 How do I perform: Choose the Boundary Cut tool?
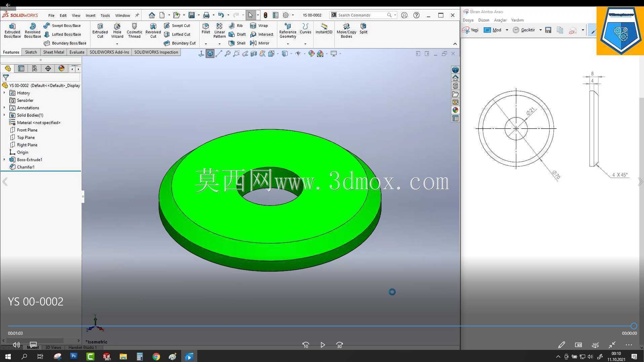pyautogui.click(x=179, y=43)
